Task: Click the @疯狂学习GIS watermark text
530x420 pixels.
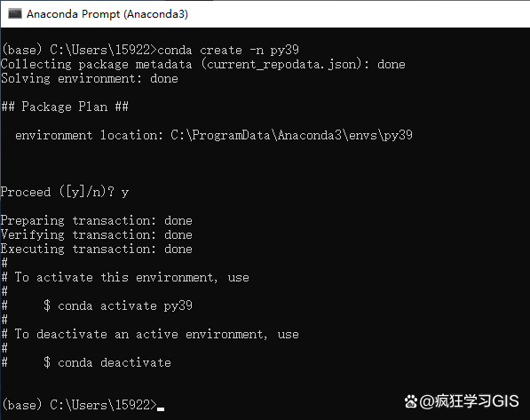Action: click(x=469, y=401)
